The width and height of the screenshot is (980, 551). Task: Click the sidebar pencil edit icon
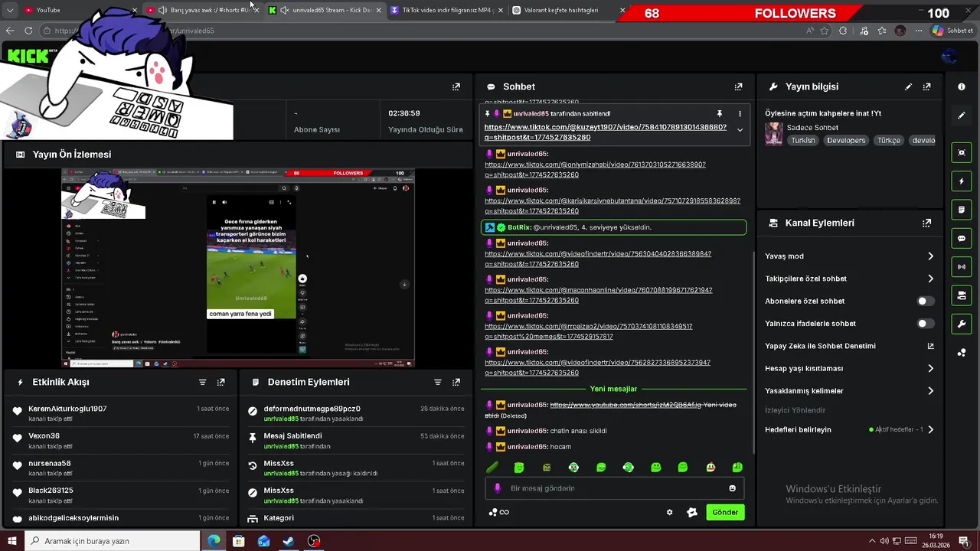click(962, 116)
